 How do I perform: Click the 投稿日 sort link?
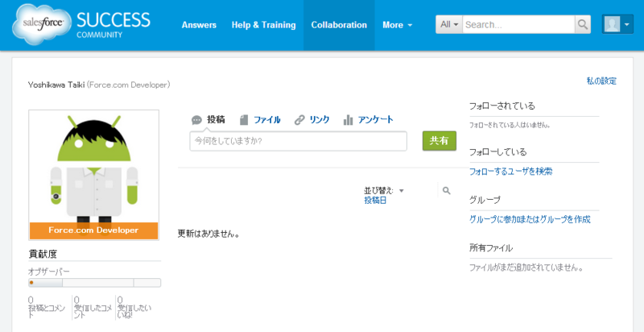point(375,201)
